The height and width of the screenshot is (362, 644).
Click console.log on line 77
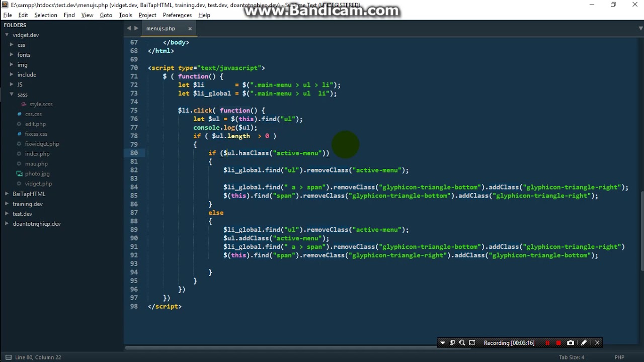214,127
